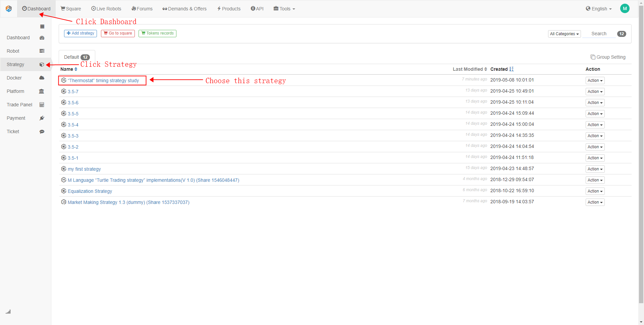
Task: Click the Created sort order icon
Action: click(x=512, y=69)
